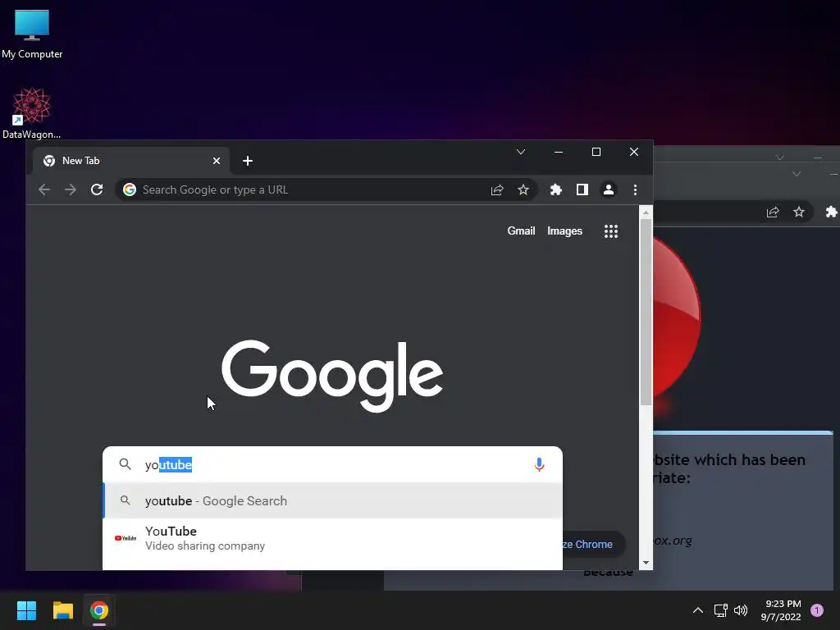Click the page vertical scrollbar thumb
The image size is (840, 630).
point(646,313)
